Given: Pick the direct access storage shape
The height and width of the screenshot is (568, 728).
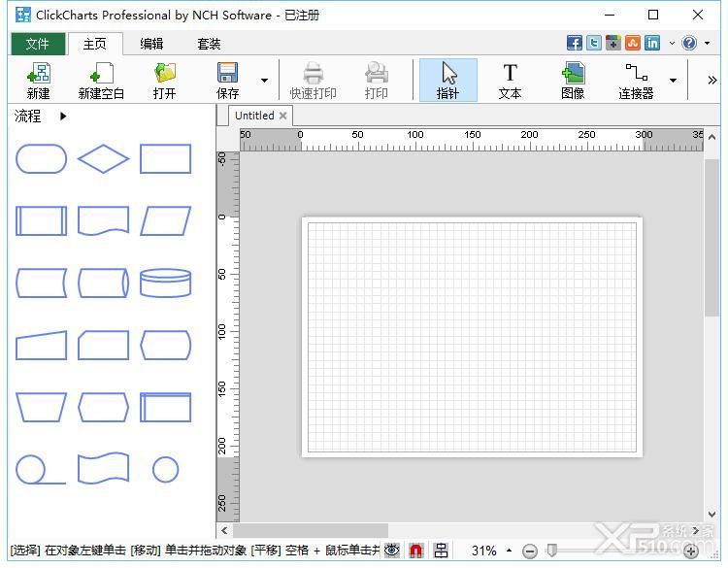Looking at the screenshot, I should [103, 283].
